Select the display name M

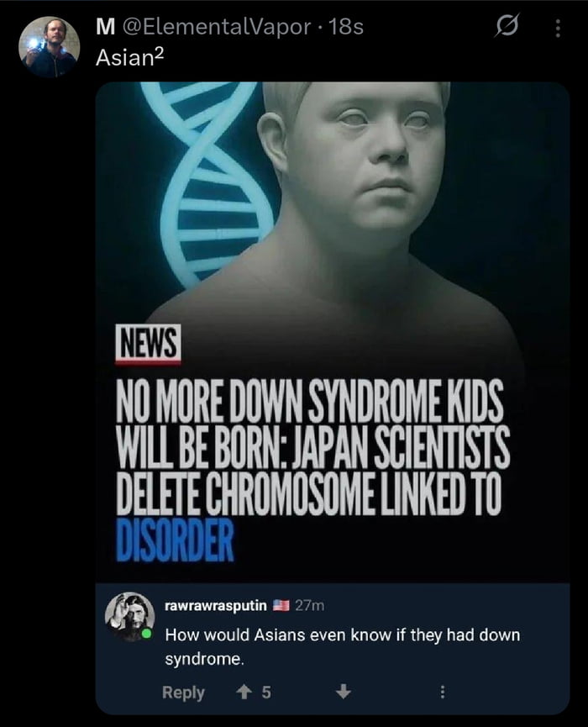(x=105, y=27)
